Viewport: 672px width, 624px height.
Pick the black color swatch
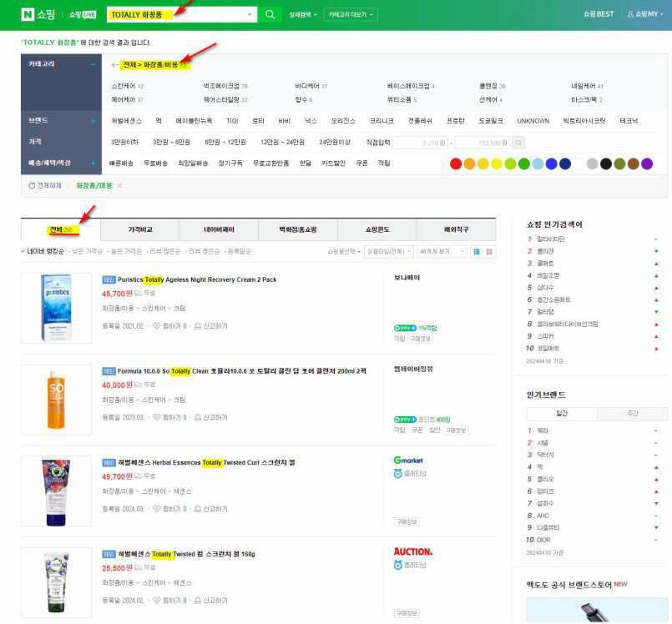coord(606,164)
